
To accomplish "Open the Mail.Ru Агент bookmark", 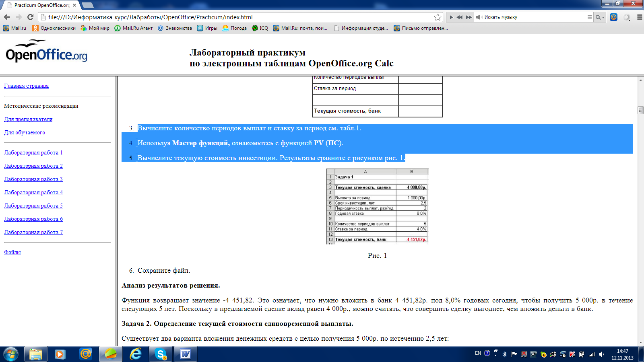I will point(133,28).
